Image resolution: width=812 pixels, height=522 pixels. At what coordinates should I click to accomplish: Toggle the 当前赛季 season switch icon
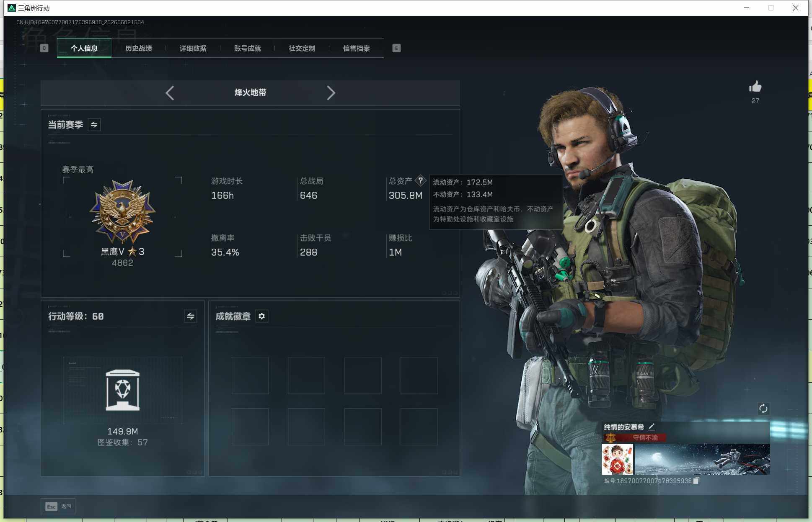point(94,125)
